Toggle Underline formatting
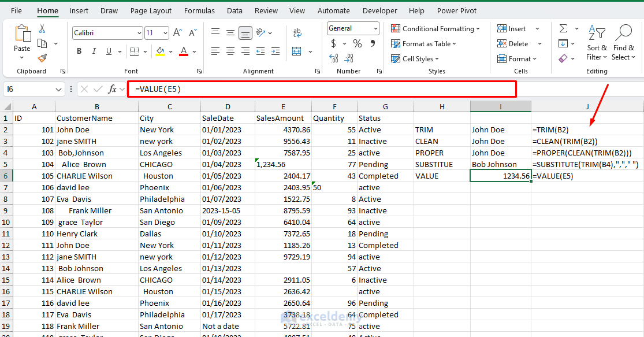The image size is (644, 337). coord(109,51)
